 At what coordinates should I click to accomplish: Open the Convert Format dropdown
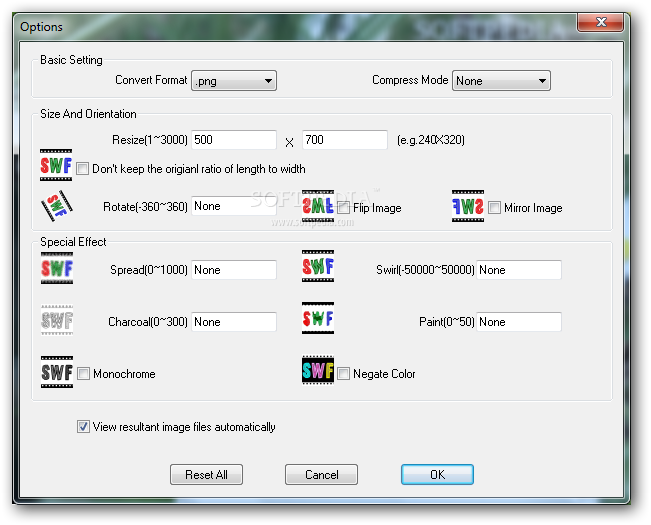[234, 81]
